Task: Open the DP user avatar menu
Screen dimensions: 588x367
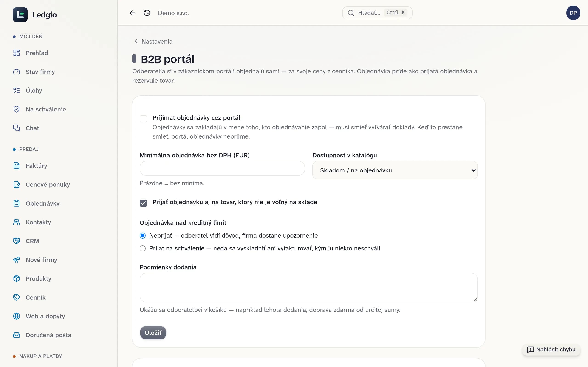Action: (573, 13)
